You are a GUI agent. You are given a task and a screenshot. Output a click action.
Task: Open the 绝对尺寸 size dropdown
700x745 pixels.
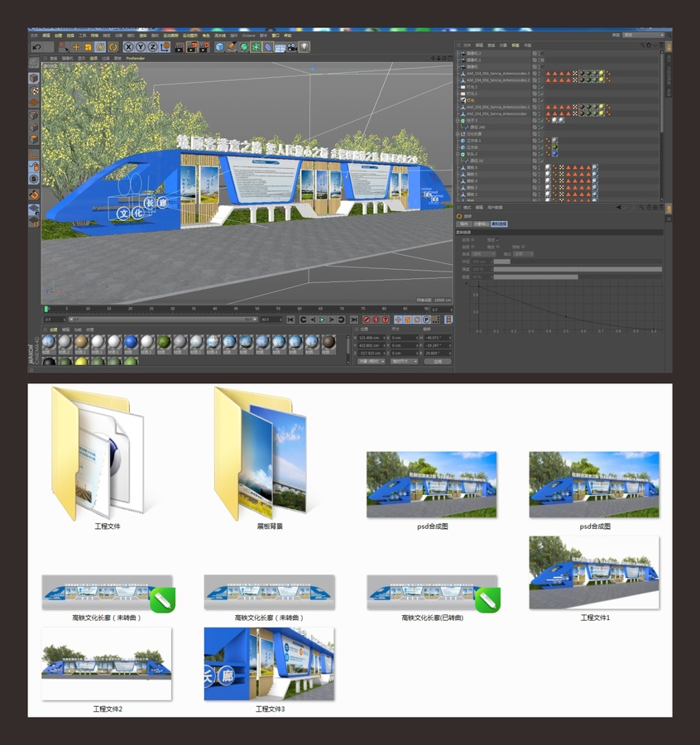404,361
